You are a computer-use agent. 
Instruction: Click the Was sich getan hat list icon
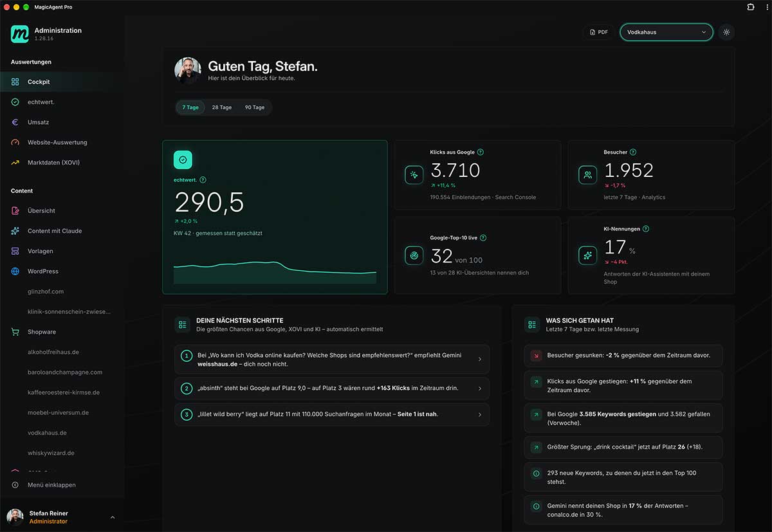532,325
